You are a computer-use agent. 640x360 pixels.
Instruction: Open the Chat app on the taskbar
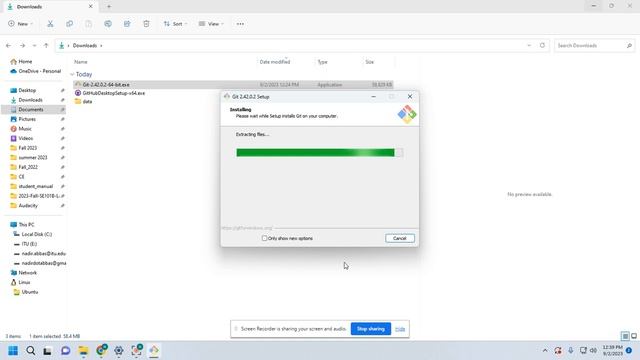point(66,351)
